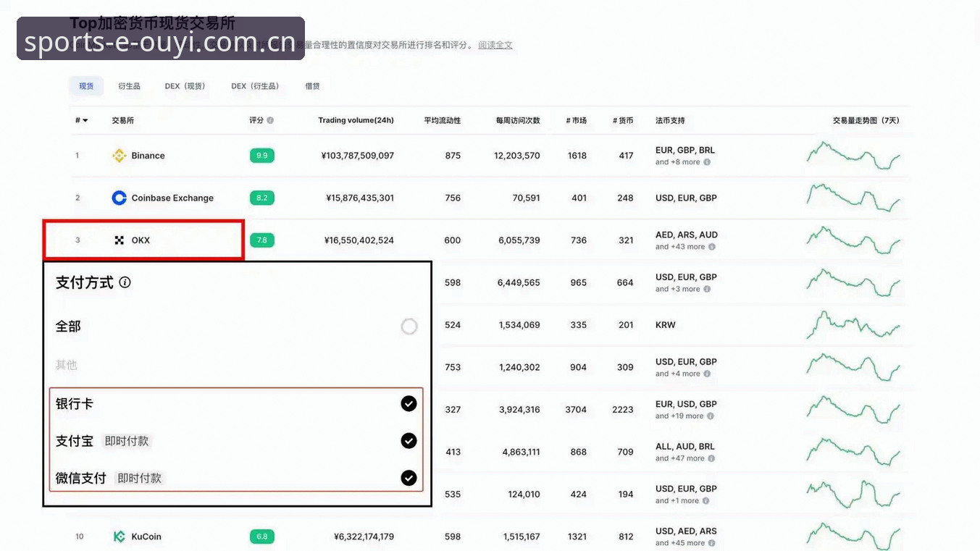
Task: Click the OKX logo icon
Action: 120,240
